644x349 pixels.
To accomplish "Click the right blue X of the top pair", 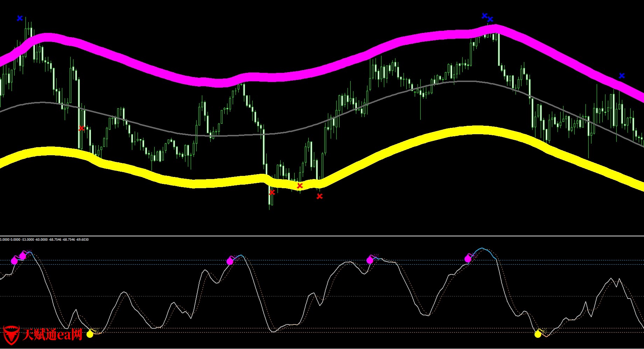I will coord(490,19).
